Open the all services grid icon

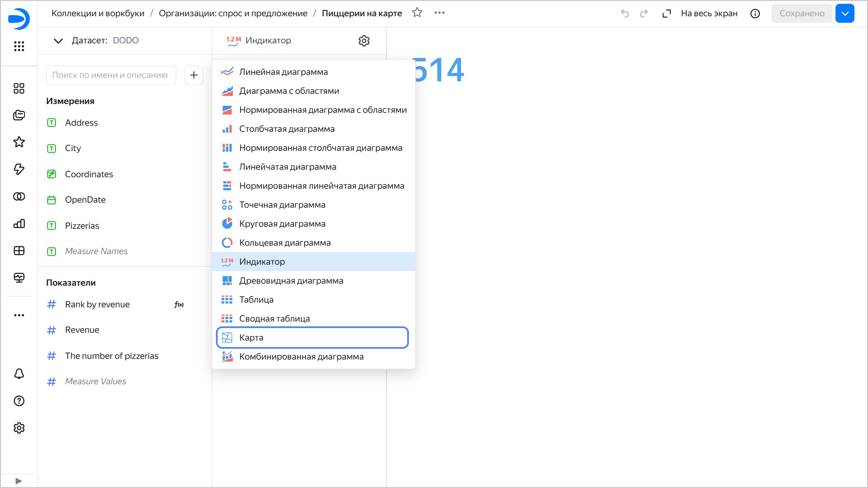point(19,46)
